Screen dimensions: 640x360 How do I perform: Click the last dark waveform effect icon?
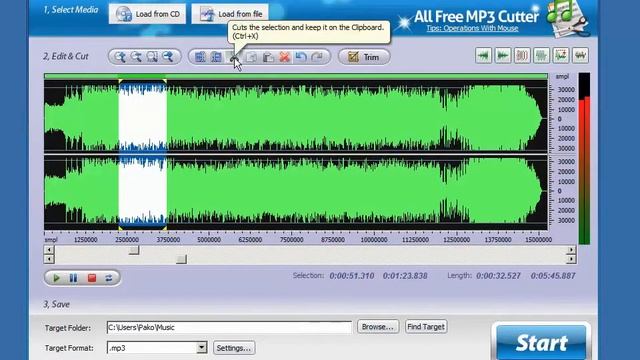(580, 56)
